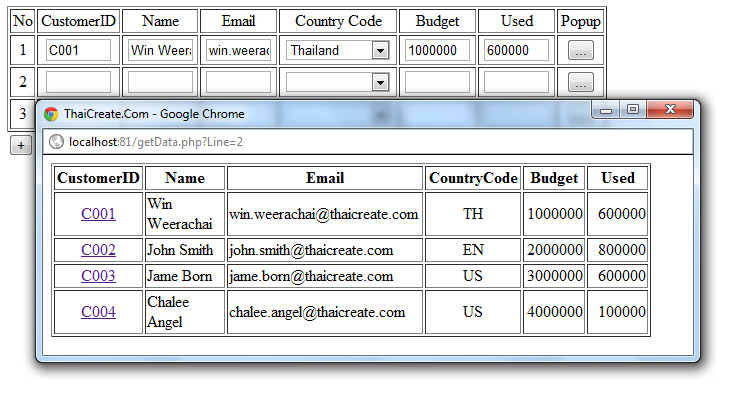Click the Jame Born name cell
735x408 pixels.
[x=185, y=276]
